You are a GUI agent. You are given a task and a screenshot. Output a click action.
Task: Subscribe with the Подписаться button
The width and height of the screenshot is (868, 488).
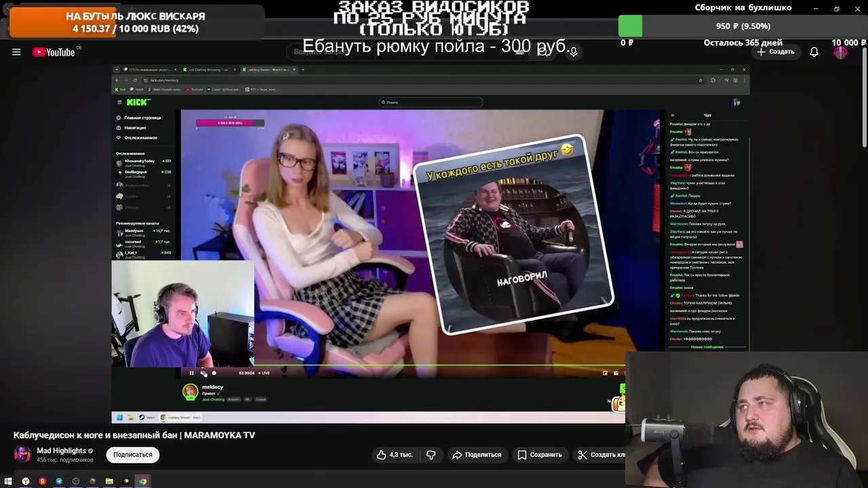tap(133, 455)
